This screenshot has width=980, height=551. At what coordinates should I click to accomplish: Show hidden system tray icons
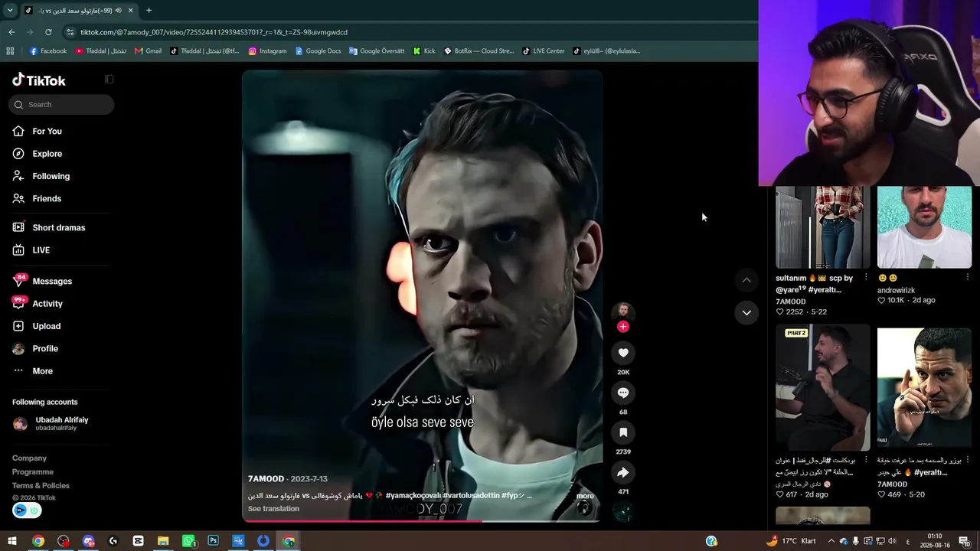point(831,541)
